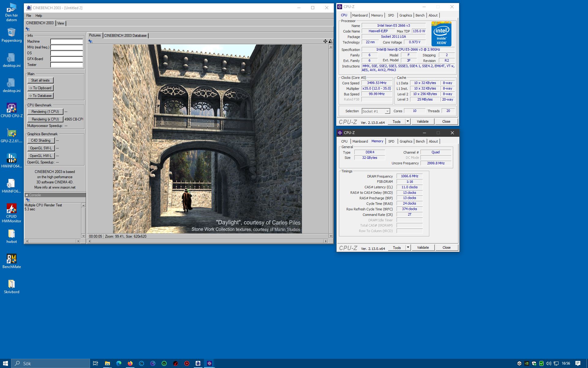Click Validate in upper CPU-Z window

coord(423,121)
